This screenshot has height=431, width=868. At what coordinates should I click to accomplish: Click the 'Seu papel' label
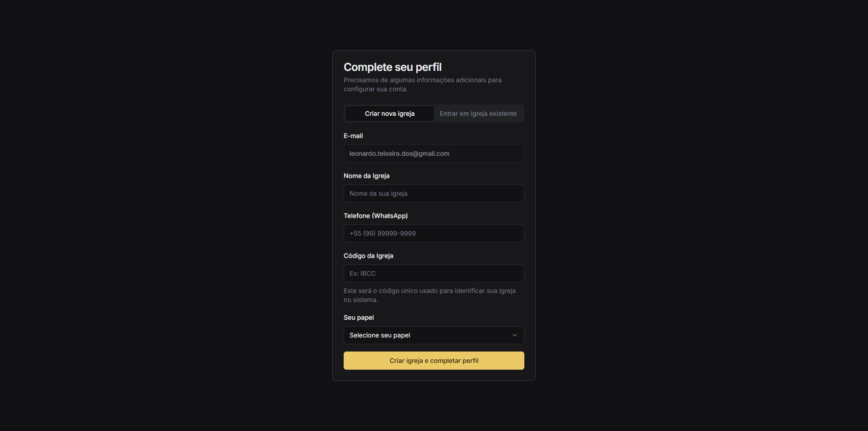(359, 317)
